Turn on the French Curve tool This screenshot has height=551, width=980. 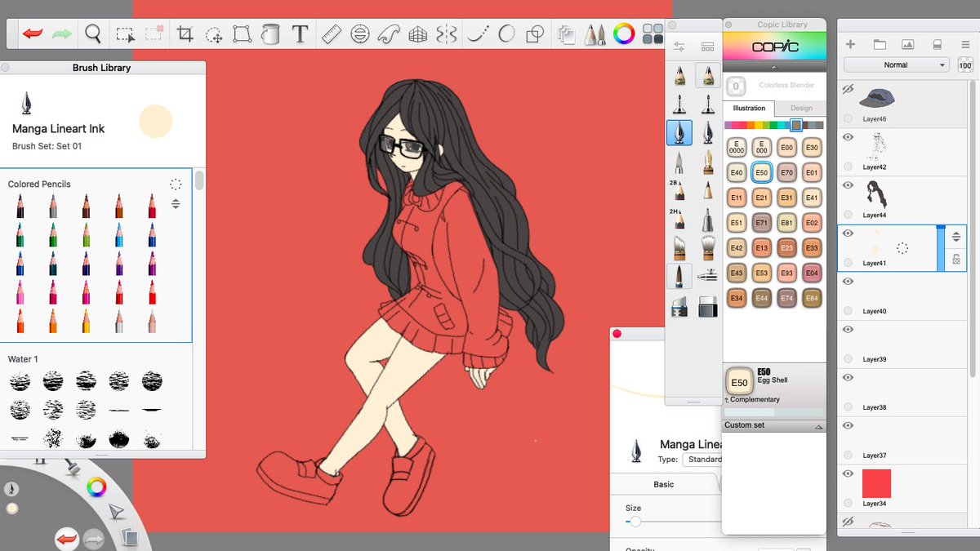pyautogui.click(x=389, y=34)
